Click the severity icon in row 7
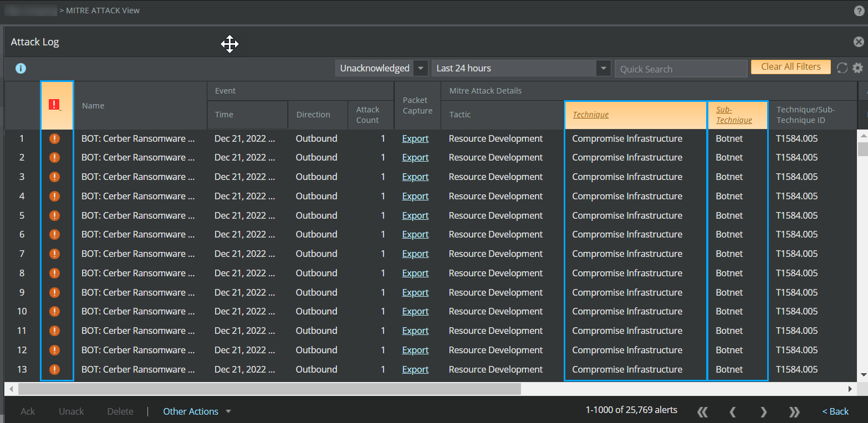The height and width of the screenshot is (423, 868). 54,254
